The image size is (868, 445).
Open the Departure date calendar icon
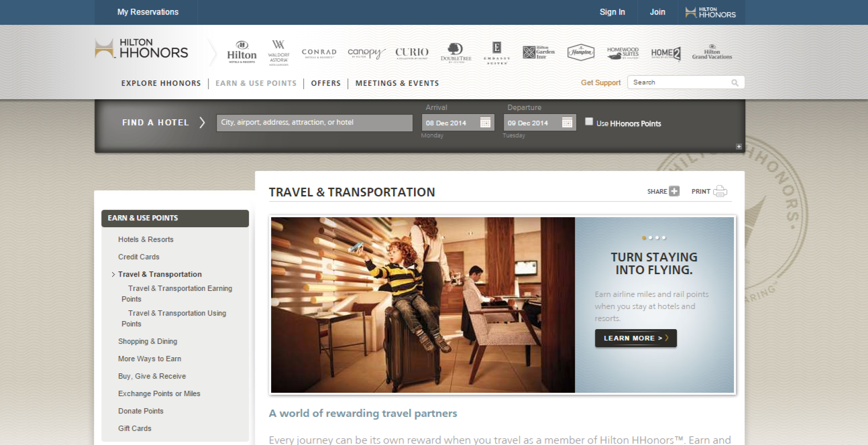(x=567, y=123)
